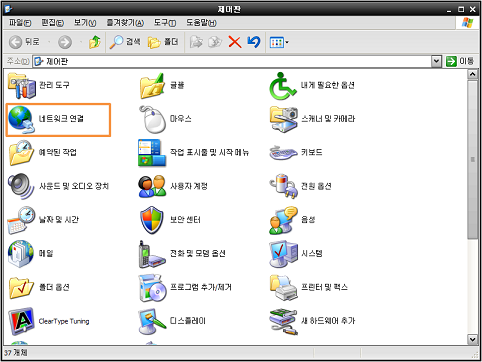Viewport: 482px width, 362px height.
Task: Open the 편집 menu
Action: tap(52, 23)
